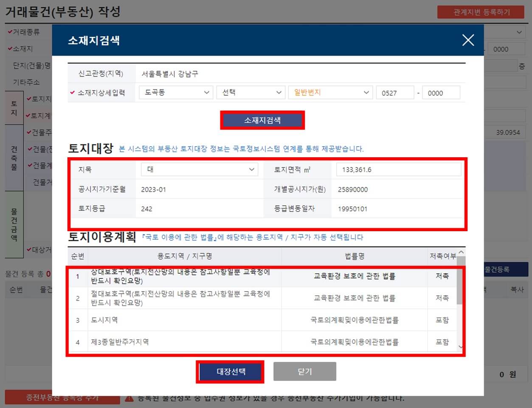Screen dimensions: 532x408
Task: Close the 소재지검색 popup with the X icon
Action: tap(468, 40)
